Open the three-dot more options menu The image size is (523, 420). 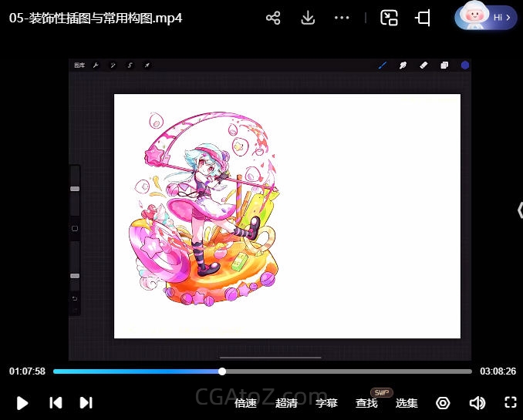point(342,18)
